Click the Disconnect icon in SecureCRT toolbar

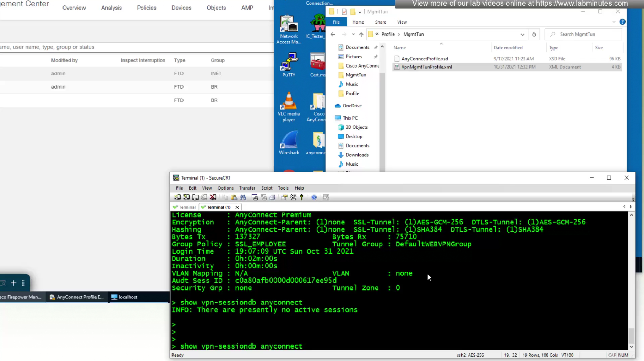tap(213, 197)
